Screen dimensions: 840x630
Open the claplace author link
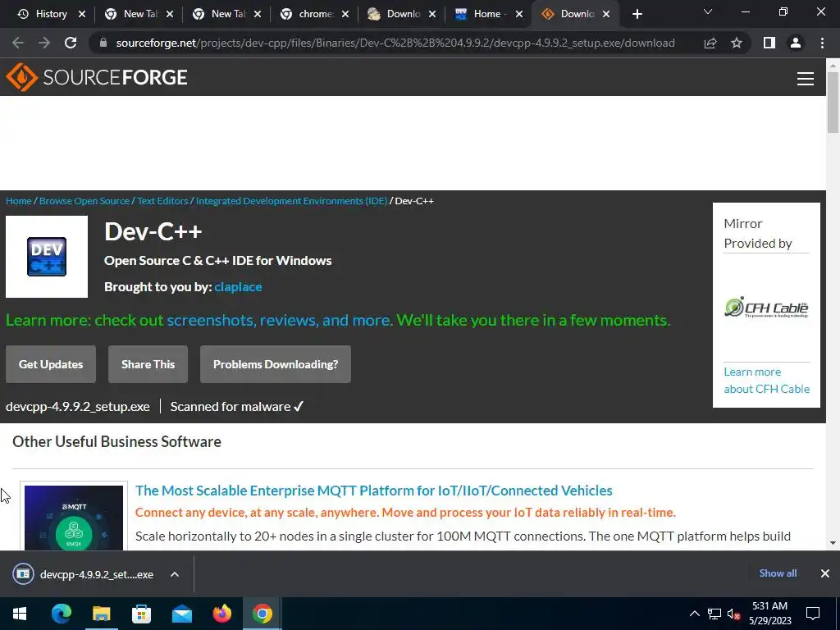point(238,287)
